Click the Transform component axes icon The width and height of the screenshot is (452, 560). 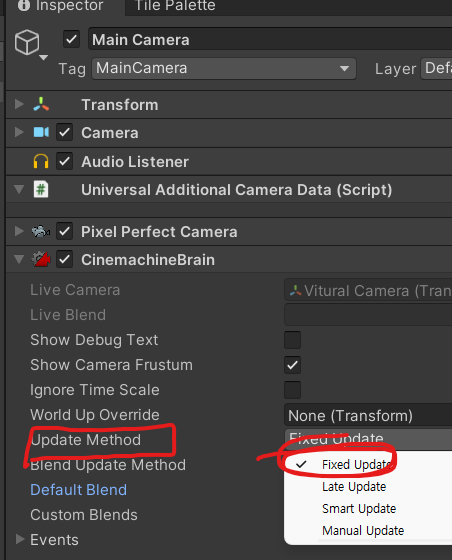[41, 104]
